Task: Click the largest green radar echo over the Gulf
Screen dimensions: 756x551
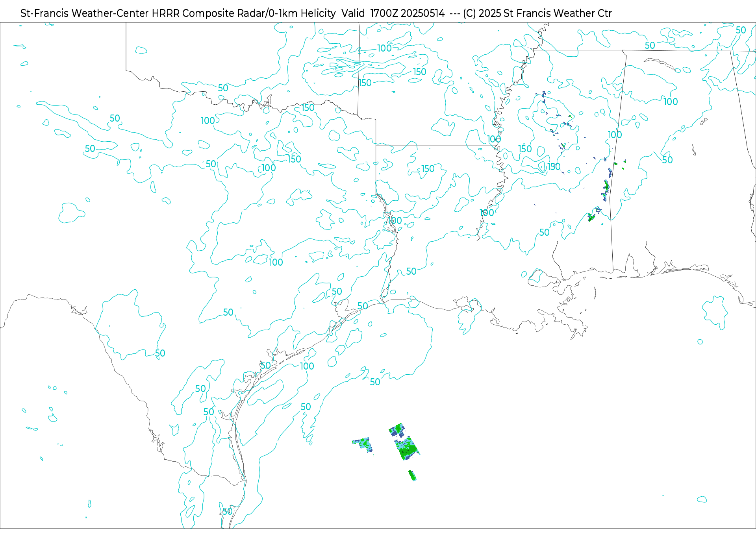Action: coord(407,448)
